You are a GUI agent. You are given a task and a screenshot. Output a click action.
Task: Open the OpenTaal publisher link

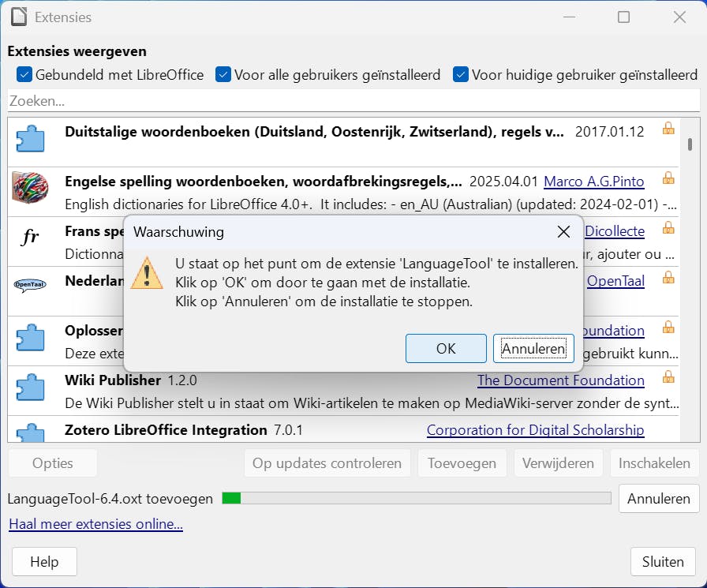click(x=615, y=280)
